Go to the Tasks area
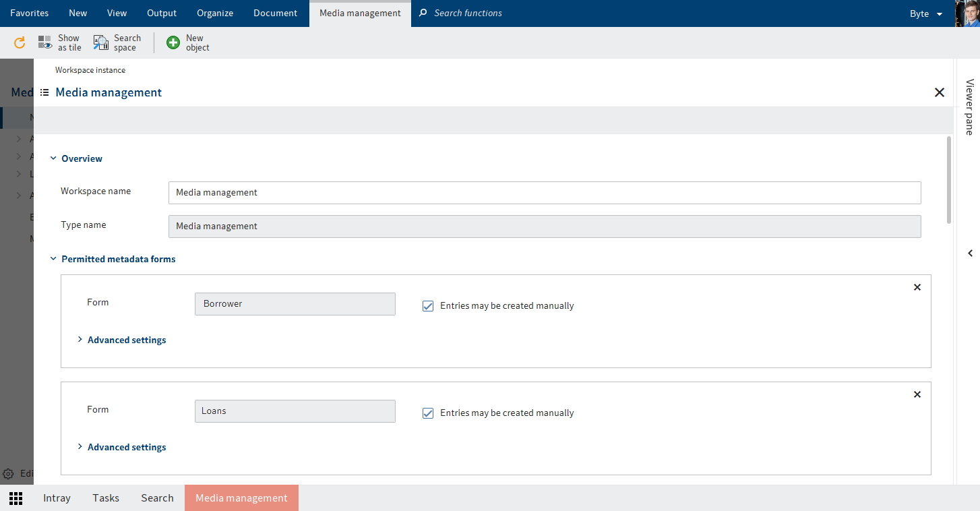Image resolution: width=980 pixels, height=511 pixels. [106, 498]
